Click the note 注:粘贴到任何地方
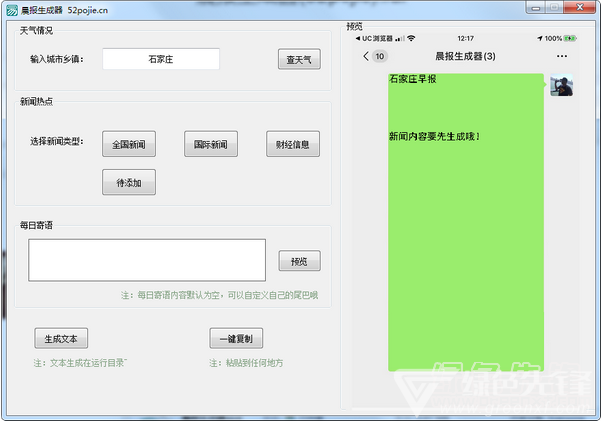This screenshot has width=601, height=422. pyautogui.click(x=246, y=363)
